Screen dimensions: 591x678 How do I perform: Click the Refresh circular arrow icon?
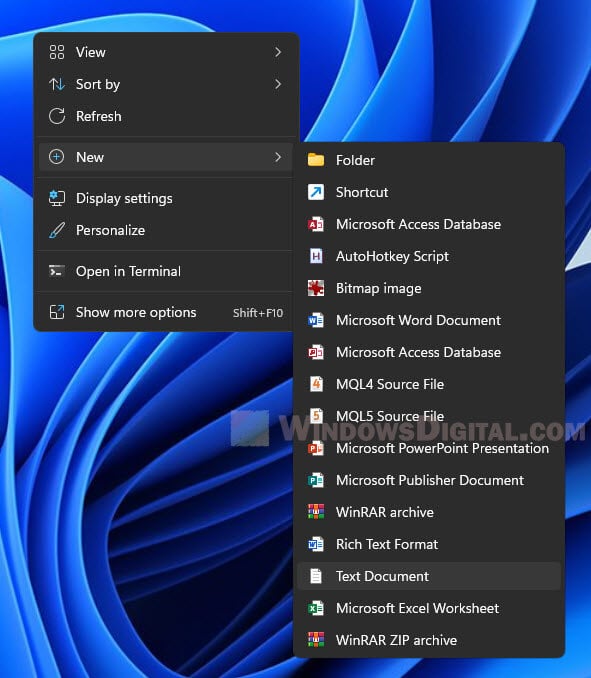[x=57, y=116]
